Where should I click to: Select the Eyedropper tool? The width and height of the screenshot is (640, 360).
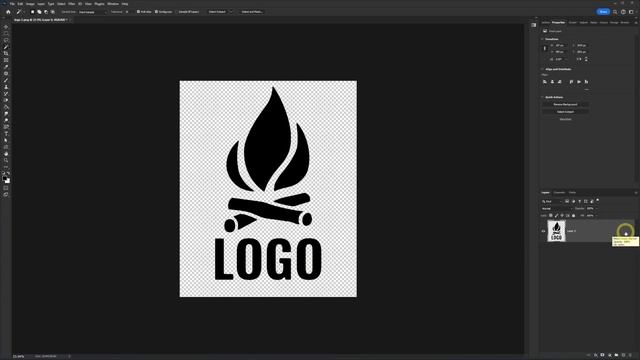coord(6,67)
